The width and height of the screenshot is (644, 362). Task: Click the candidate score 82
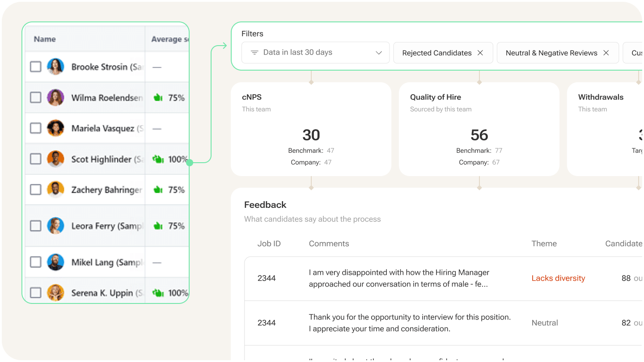coord(626,323)
